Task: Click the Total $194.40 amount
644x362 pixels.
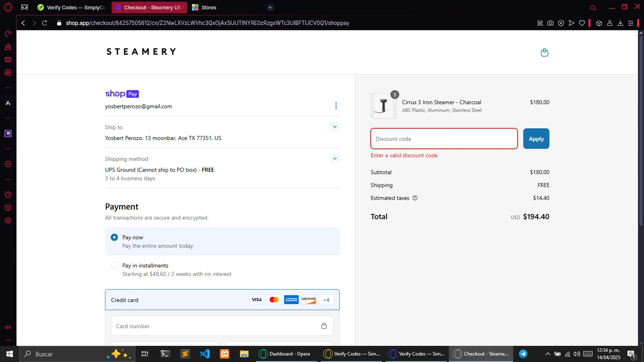Action: point(536,217)
